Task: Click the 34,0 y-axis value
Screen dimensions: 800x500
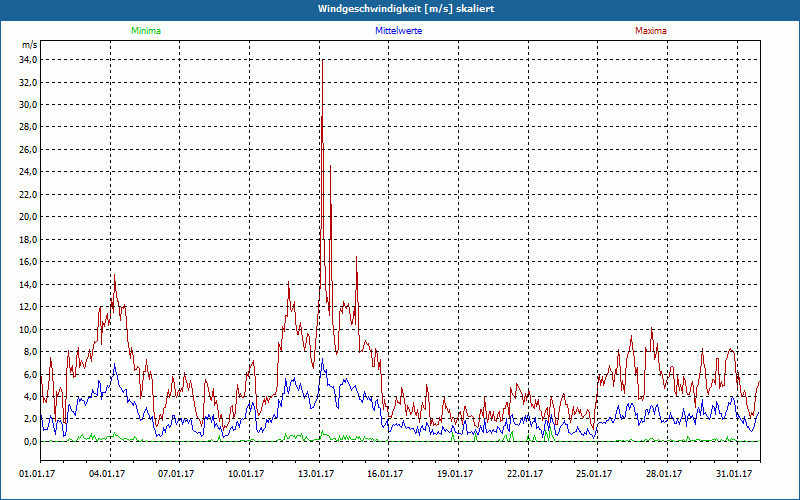Action: click(28, 60)
